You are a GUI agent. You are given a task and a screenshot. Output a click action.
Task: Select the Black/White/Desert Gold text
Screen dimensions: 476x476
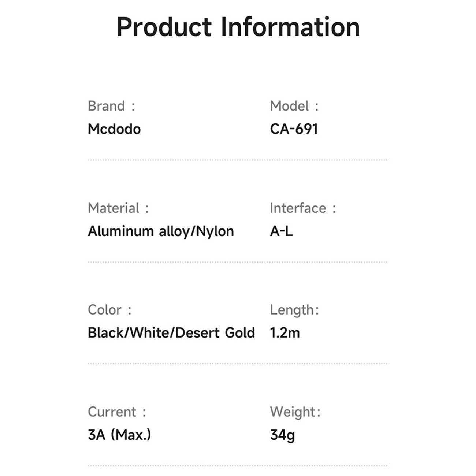[x=171, y=333]
